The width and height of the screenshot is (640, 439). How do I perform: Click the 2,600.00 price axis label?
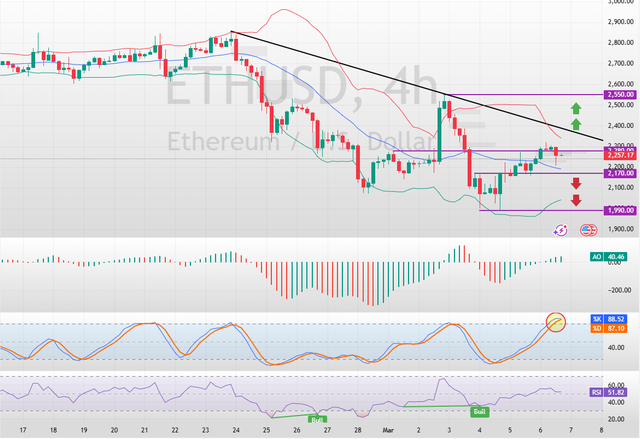(x=620, y=84)
